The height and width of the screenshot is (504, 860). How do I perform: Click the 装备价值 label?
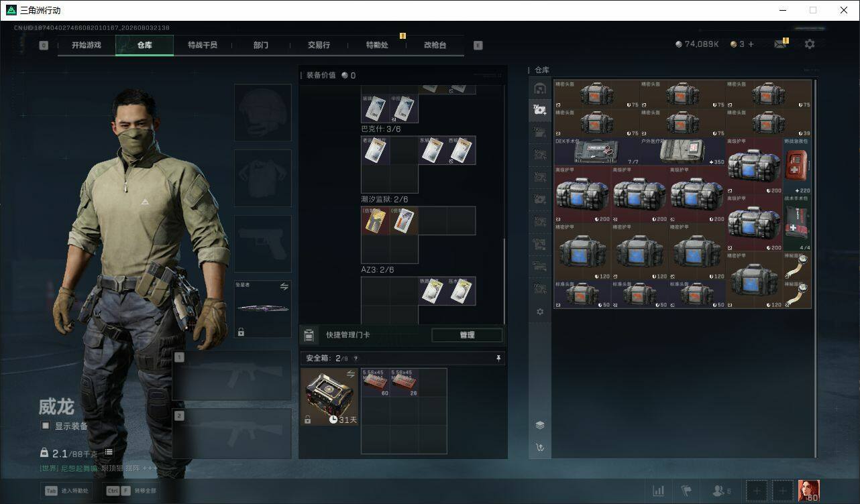click(x=321, y=75)
